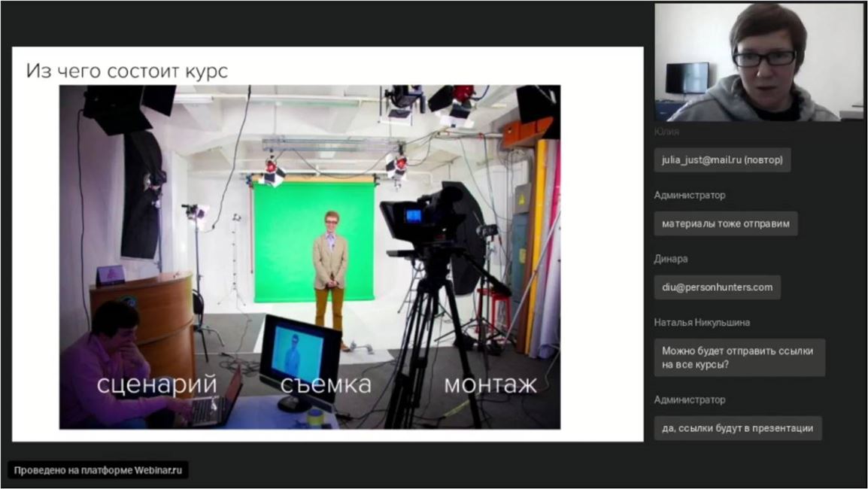Click the presenter webcam video thumbnail
Screen dimensions: 868x489
[x=758, y=62]
